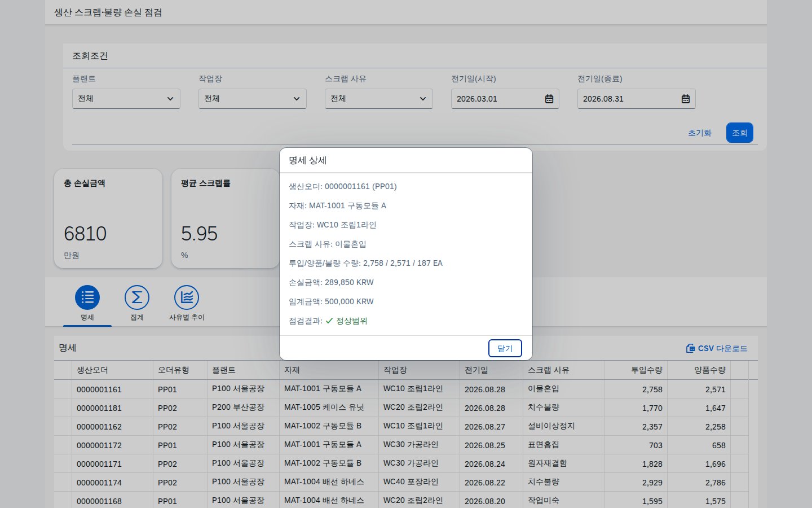The width and height of the screenshot is (812, 508).
Task: Open the 플랜트 dropdown
Action: click(126, 99)
